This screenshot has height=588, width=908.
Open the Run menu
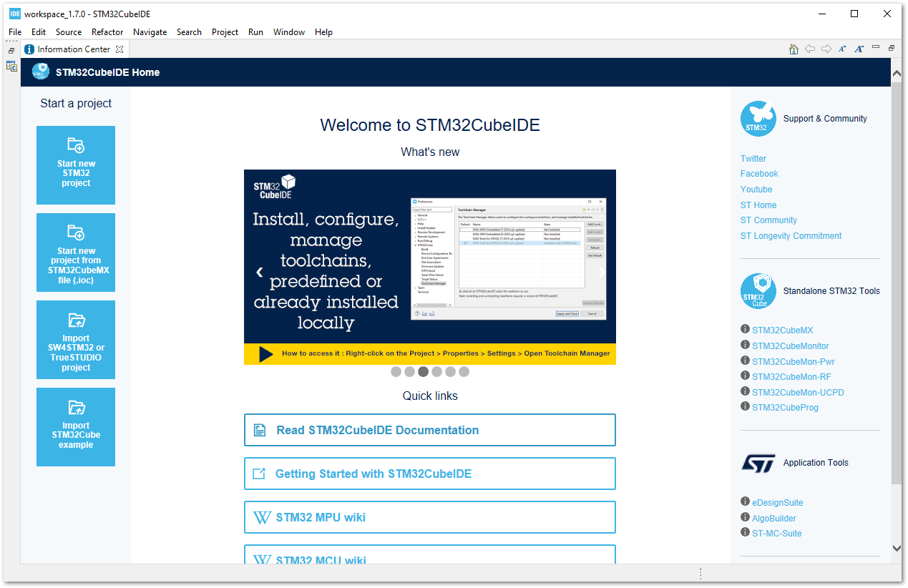click(255, 32)
